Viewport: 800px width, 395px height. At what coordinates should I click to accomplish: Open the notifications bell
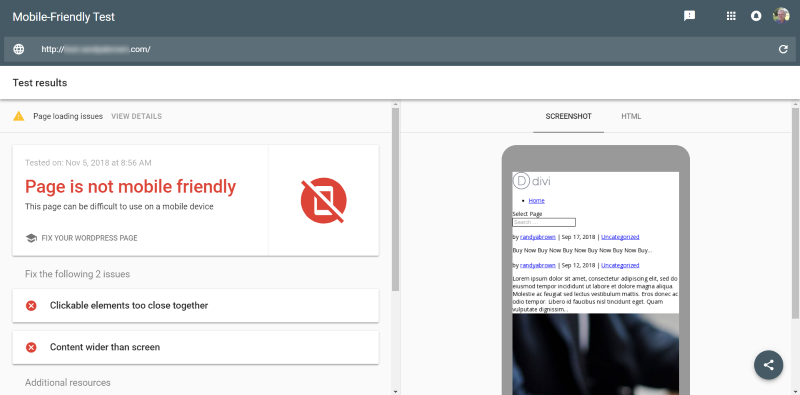[x=756, y=16]
